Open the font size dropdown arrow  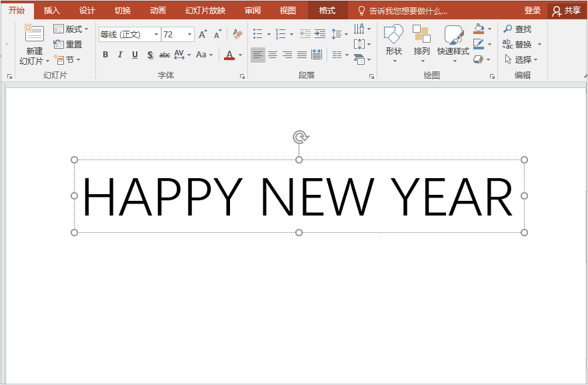pyautogui.click(x=190, y=35)
